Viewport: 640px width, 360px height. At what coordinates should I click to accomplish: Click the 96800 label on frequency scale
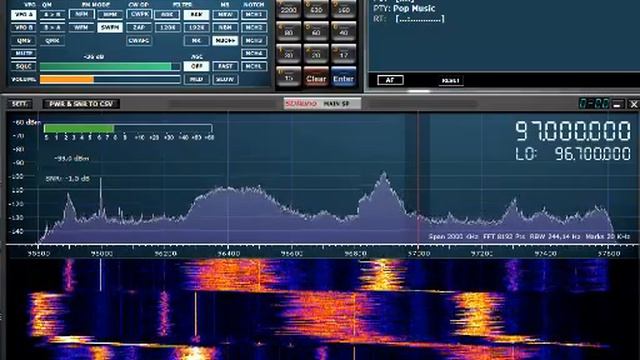356,254
